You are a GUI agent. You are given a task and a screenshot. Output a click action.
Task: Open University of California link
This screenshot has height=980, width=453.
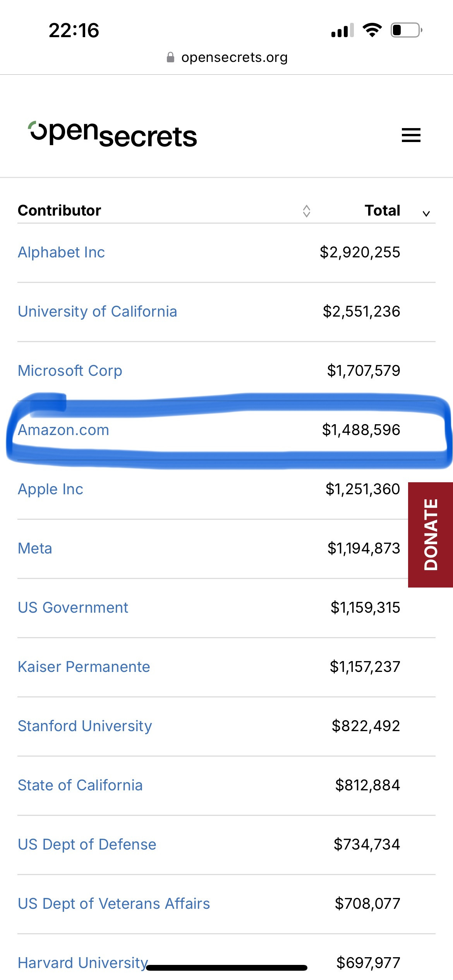[x=97, y=312]
